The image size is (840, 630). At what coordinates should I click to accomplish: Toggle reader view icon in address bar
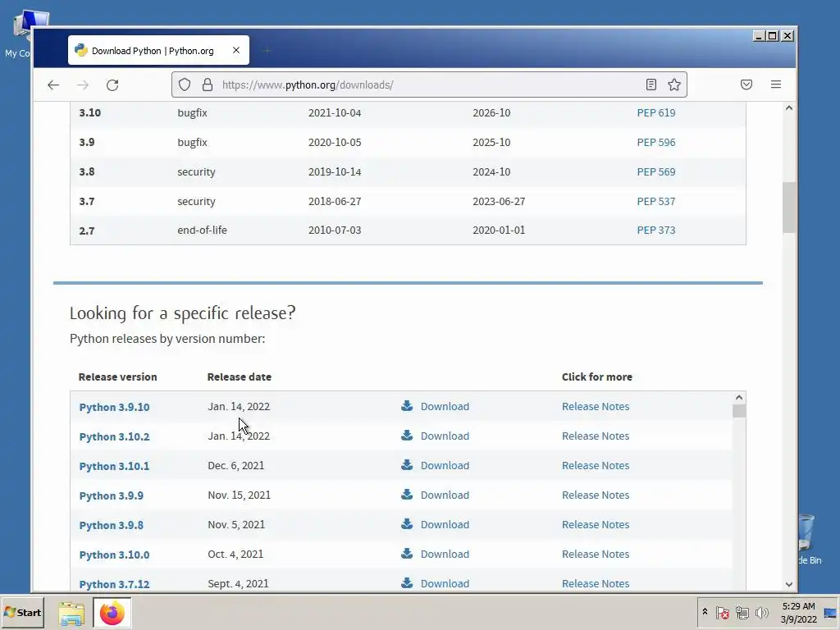[651, 84]
